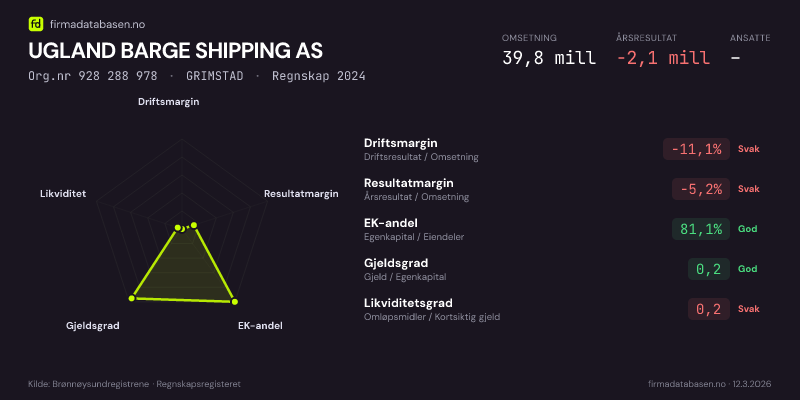Click the Resultatmargin -5,2% value badge
Viewport: 800px width, 400px height.
(700, 189)
